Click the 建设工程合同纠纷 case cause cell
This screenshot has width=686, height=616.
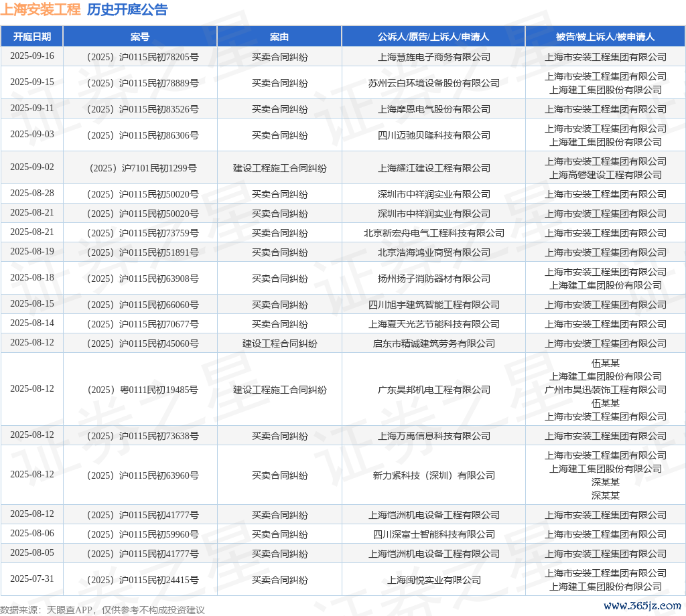(279, 343)
